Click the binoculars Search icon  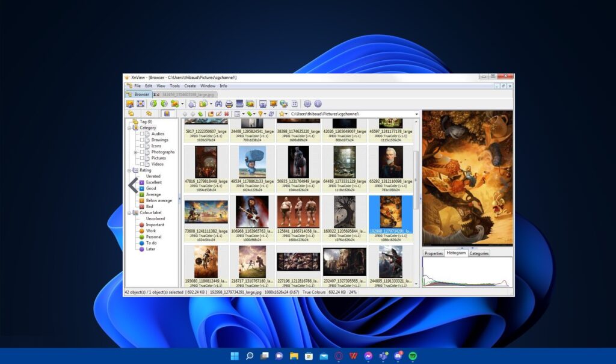(218, 103)
